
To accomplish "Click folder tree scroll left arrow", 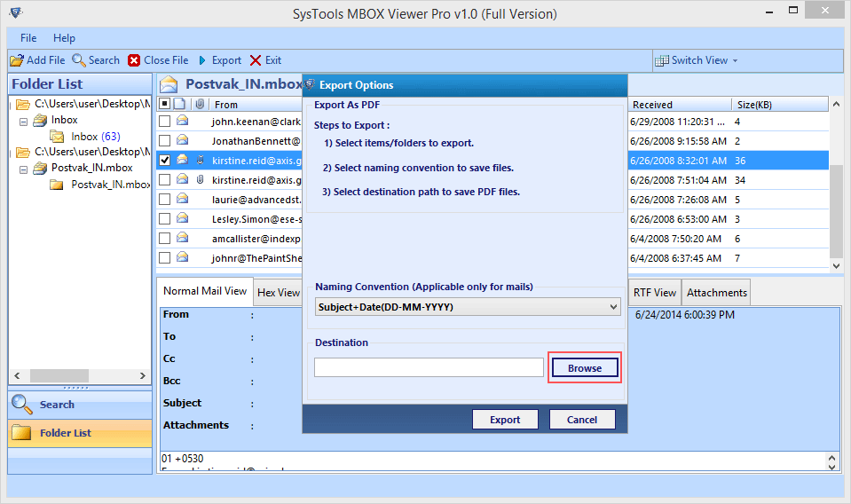I will (17, 375).
